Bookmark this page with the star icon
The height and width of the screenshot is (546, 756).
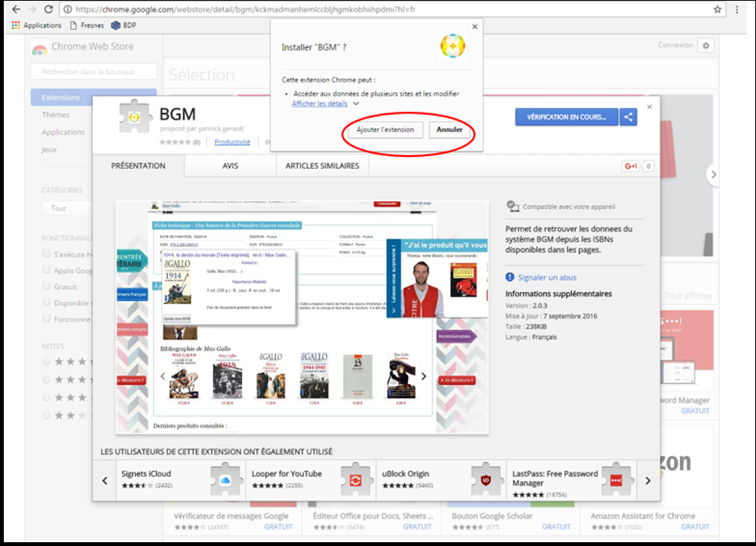click(717, 9)
